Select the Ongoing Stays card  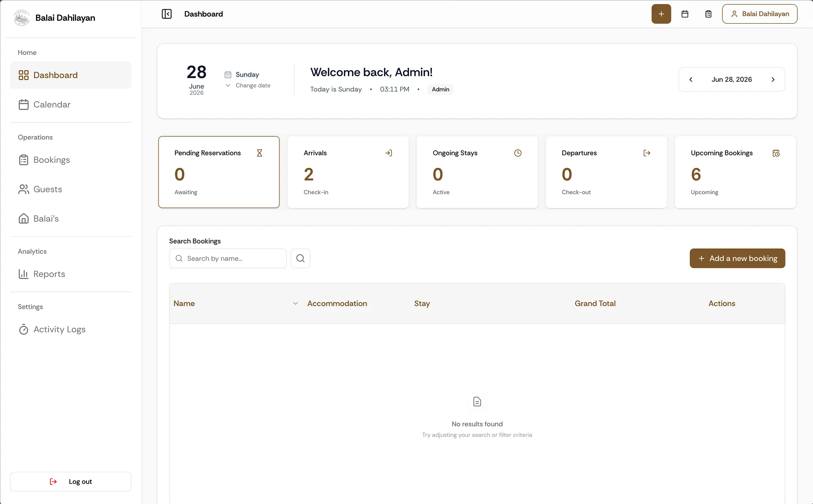pyautogui.click(x=477, y=172)
